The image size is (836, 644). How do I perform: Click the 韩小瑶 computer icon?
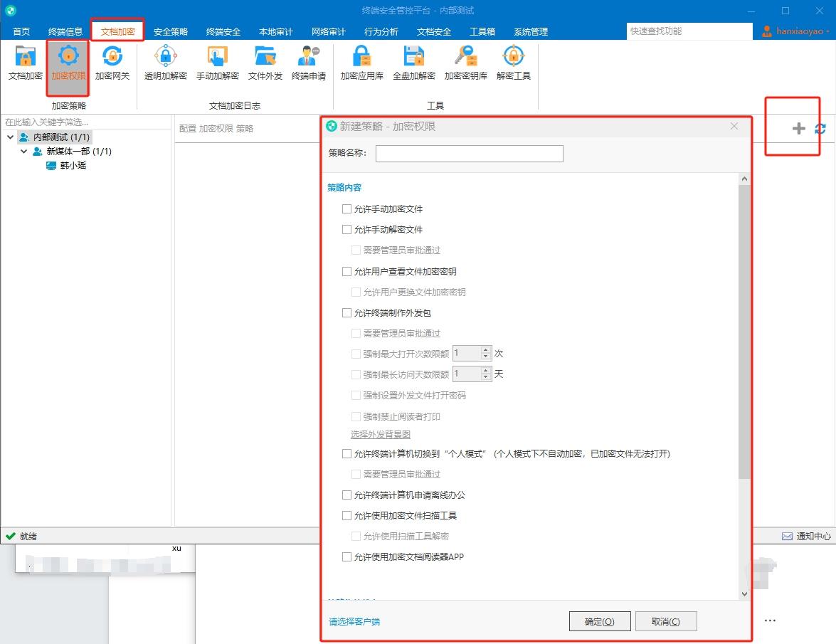(x=51, y=166)
